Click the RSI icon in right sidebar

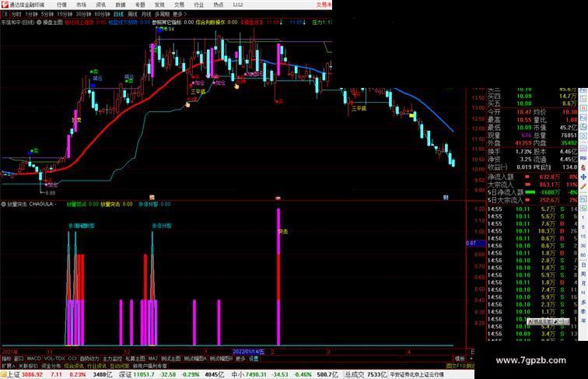(583, 158)
